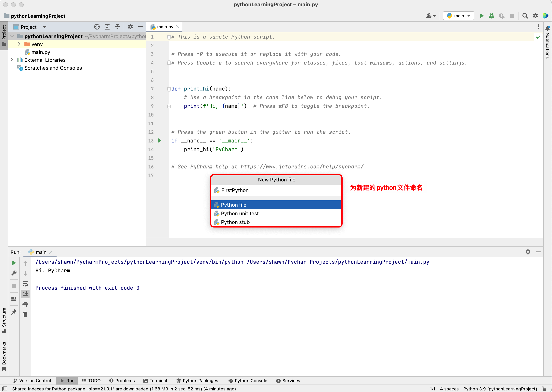Screen dimensions: 552x392
Task: Open the main run configuration dropdown
Action: (458, 16)
